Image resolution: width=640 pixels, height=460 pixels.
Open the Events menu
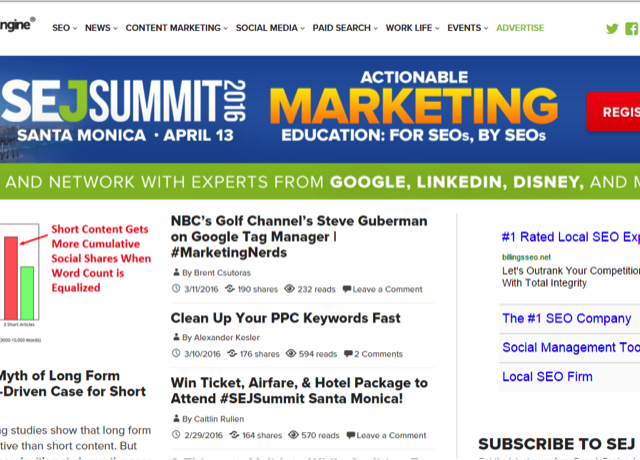pos(467,28)
